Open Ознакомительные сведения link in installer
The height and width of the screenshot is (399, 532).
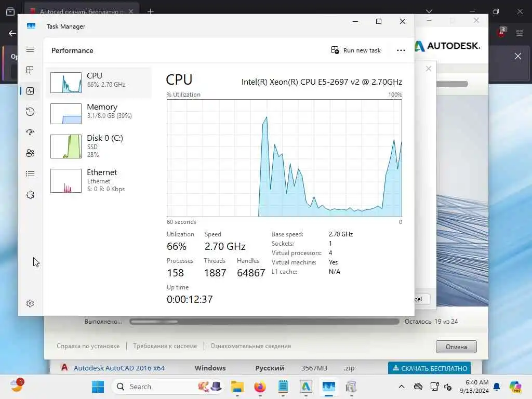251,346
